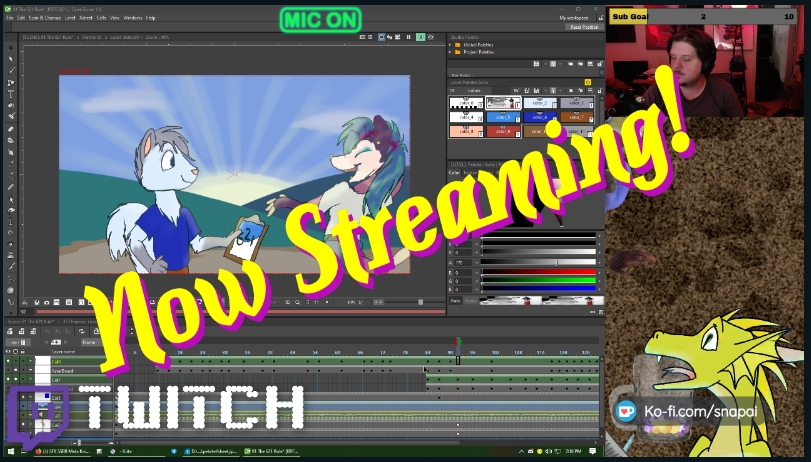Toggle preview visibility of Col7 layer
This screenshot has width=811, height=462.
pos(8,380)
